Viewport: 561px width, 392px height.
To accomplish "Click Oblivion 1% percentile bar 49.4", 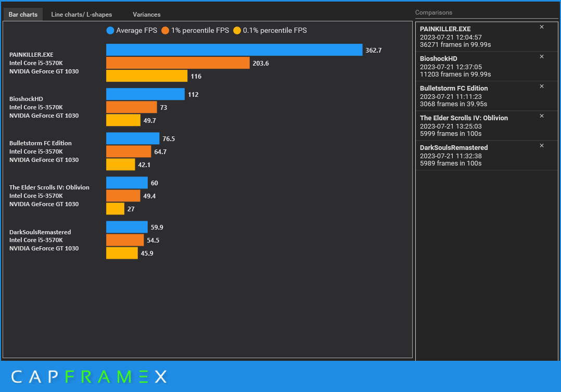I will point(123,196).
